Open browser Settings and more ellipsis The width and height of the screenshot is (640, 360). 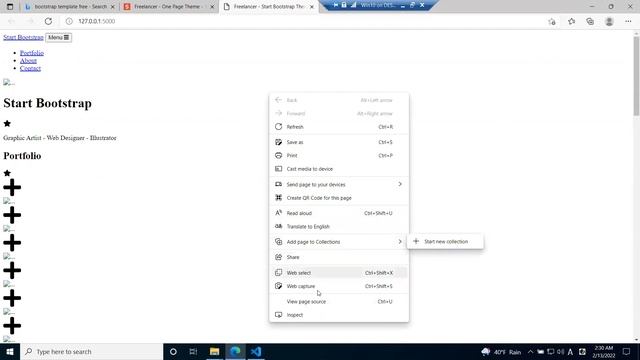(x=628, y=21)
